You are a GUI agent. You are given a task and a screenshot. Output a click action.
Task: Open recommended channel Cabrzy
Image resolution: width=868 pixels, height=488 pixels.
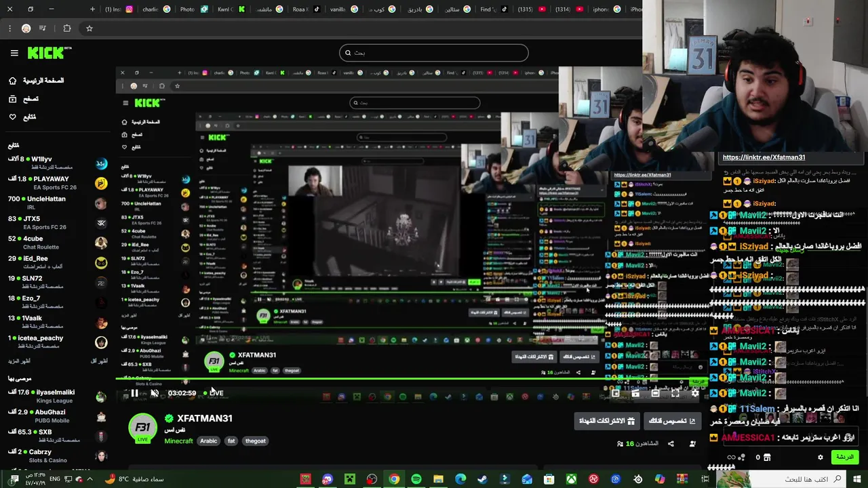[x=58, y=455]
